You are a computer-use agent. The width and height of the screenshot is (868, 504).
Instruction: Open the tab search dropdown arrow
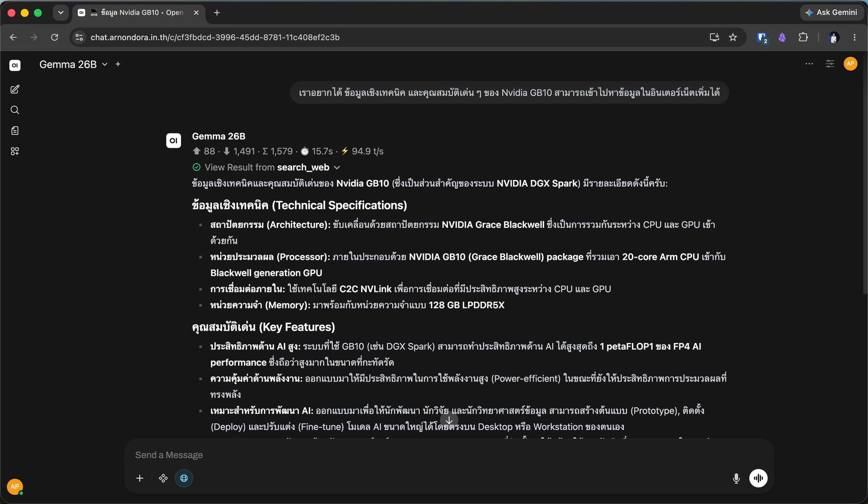point(61,13)
